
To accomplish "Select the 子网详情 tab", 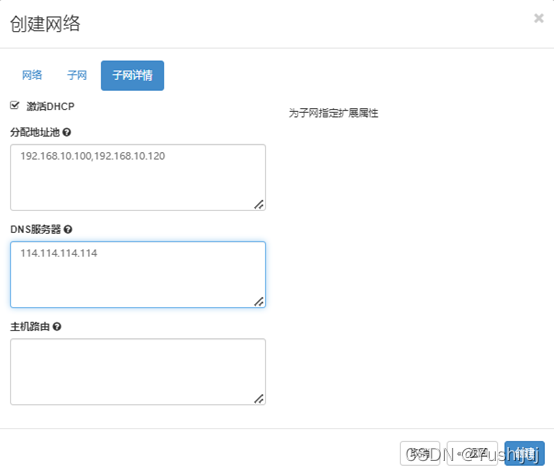I will point(132,76).
